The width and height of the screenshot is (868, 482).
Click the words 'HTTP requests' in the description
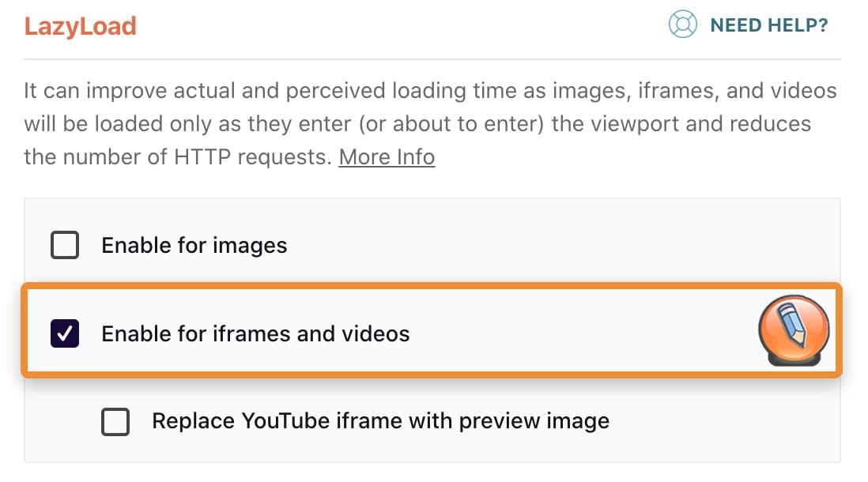[x=251, y=157]
